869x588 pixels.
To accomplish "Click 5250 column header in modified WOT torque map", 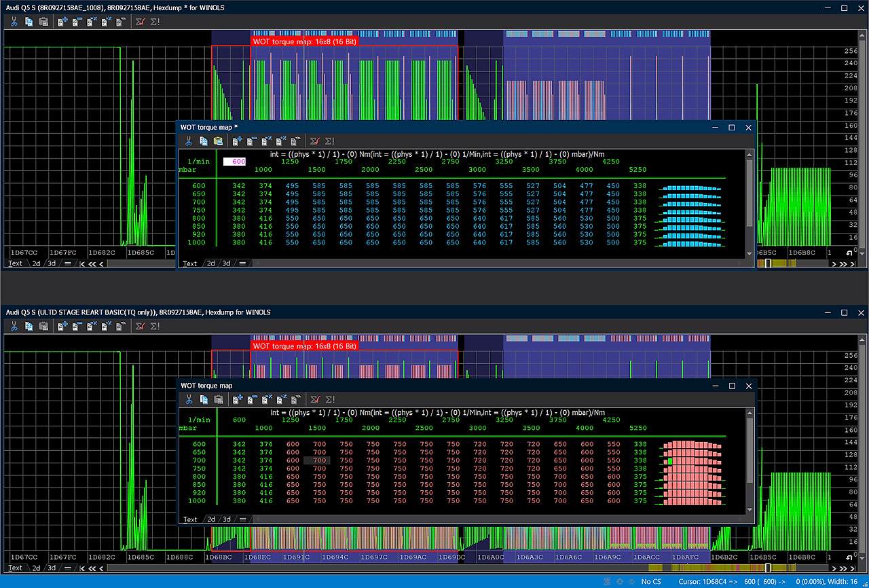I will 637,170.
